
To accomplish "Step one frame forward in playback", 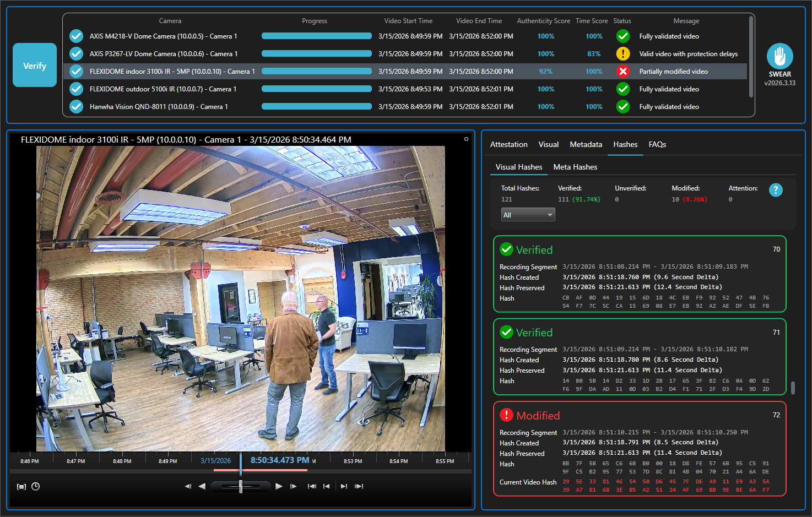I will [293, 486].
